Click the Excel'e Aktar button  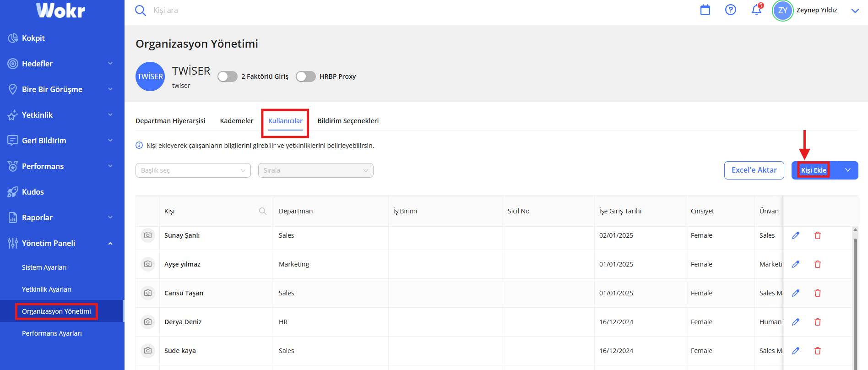pyautogui.click(x=754, y=170)
